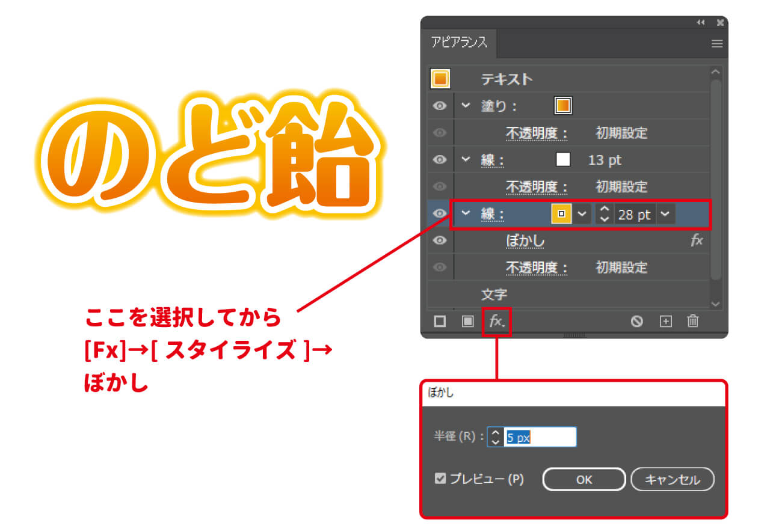Image resolution: width=770 pixels, height=532 pixels.
Task: Toggle eye of 不透明度 under 塗り
Action: [440, 133]
